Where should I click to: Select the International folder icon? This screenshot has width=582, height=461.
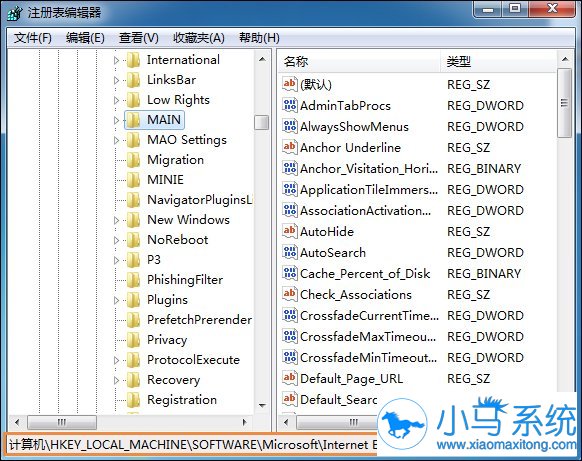(133, 60)
